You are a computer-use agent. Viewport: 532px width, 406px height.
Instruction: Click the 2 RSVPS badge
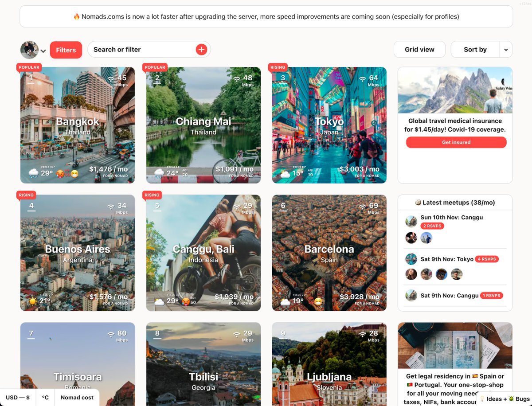tap(432, 226)
